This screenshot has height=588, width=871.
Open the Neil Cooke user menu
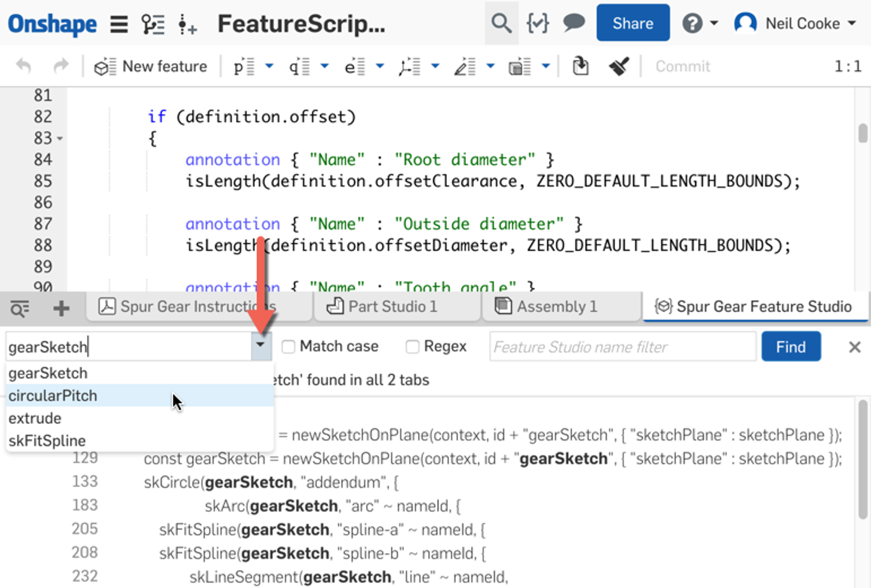[795, 23]
